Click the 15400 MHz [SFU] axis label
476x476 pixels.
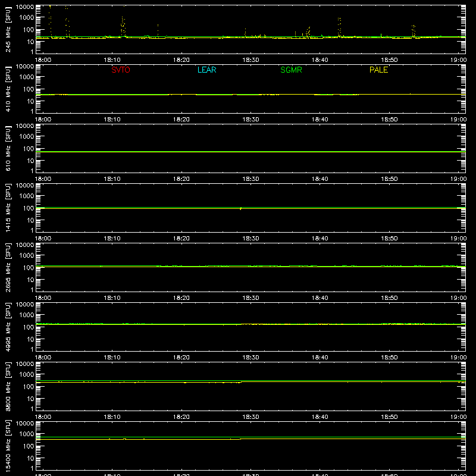click(8, 446)
